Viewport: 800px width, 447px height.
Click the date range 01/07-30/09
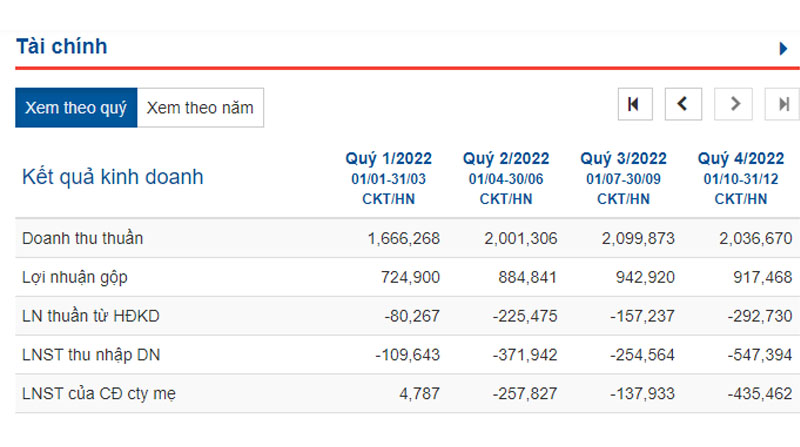pos(623,179)
